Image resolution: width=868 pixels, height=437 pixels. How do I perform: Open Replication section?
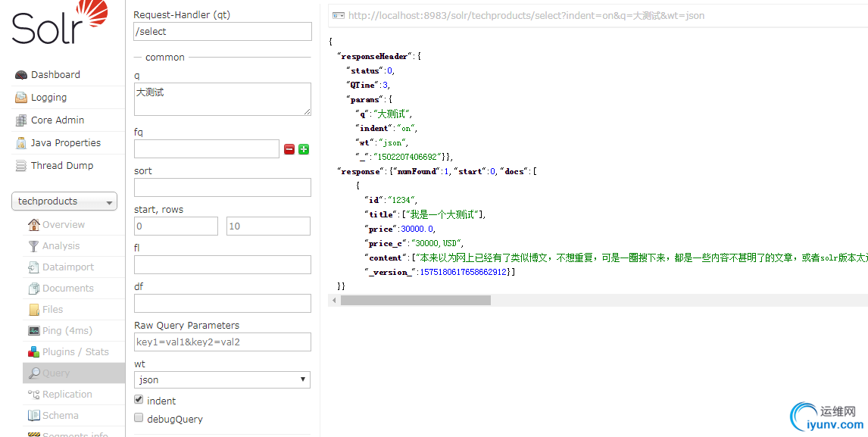[67, 395]
